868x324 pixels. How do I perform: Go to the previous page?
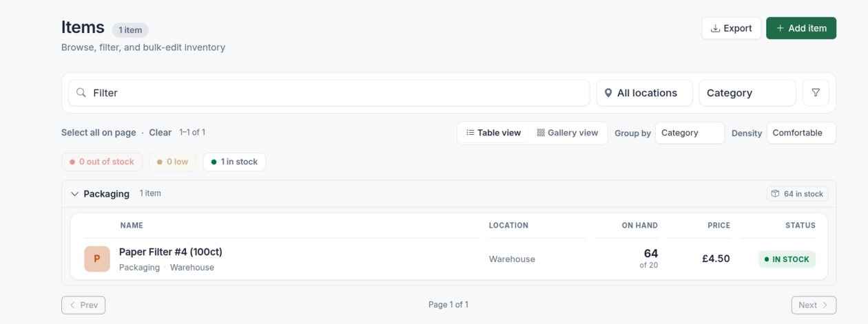click(83, 305)
